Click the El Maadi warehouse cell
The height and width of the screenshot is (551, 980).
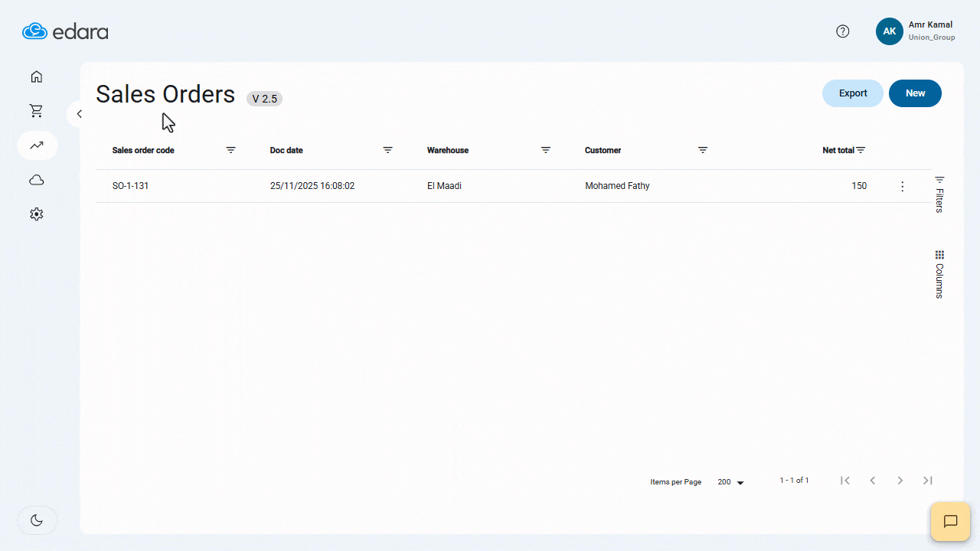[444, 186]
